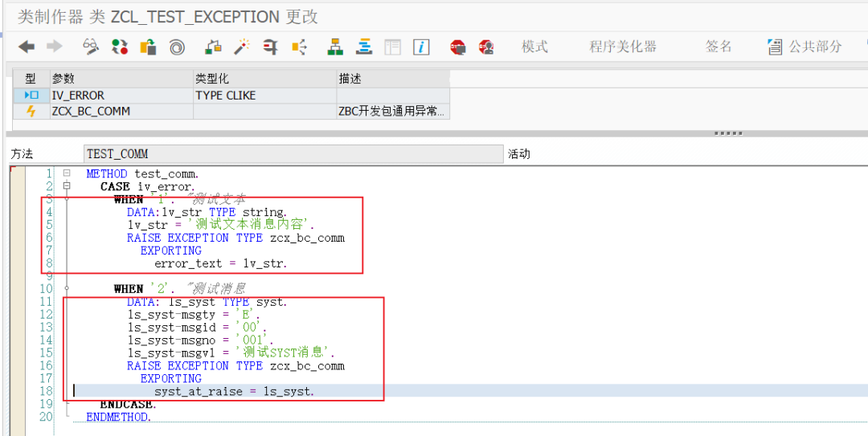Collapse the METHOD block at line 1
The width and height of the screenshot is (868, 436).
[67, 173]
